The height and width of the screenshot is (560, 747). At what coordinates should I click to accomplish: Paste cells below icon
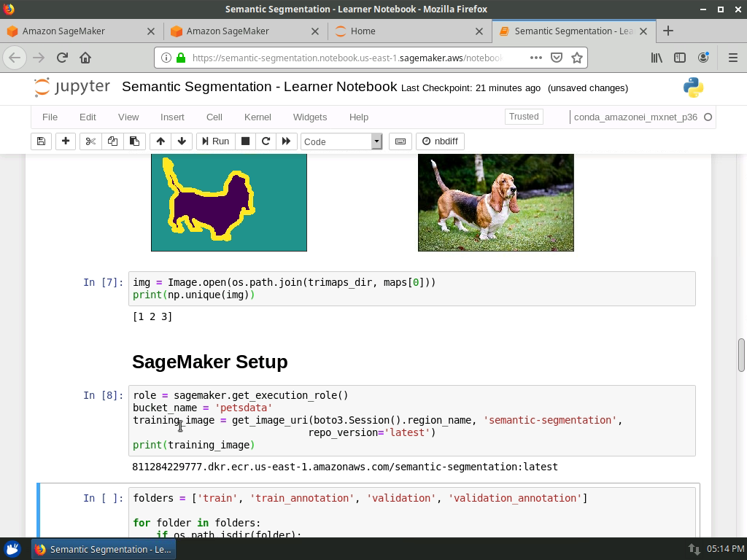click(x=134, y=141)
